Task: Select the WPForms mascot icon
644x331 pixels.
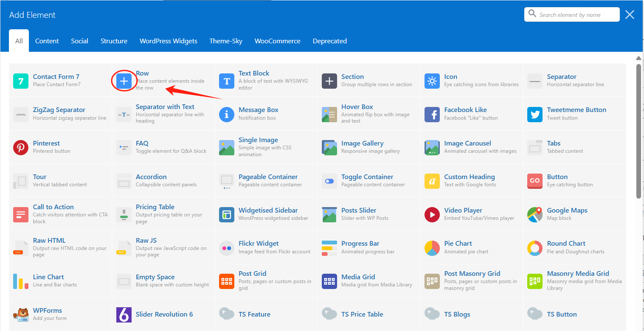Action: (21, 314)
